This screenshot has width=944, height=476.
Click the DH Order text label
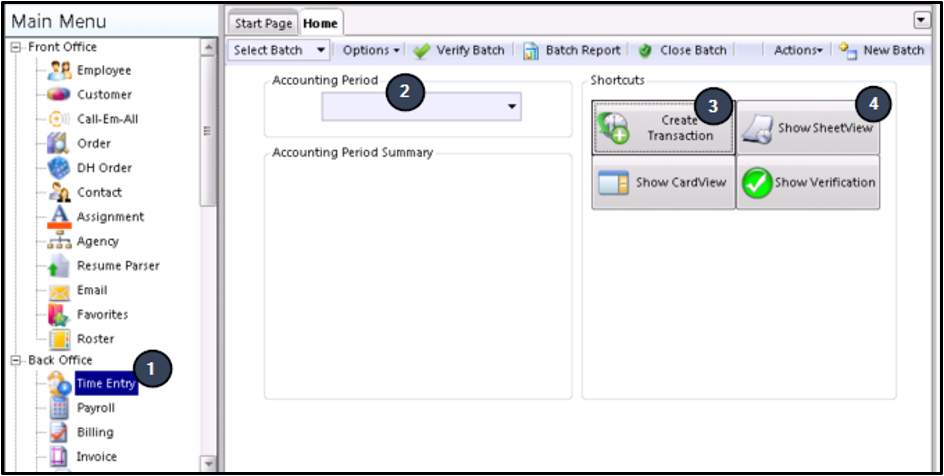(x=104, y=168)
